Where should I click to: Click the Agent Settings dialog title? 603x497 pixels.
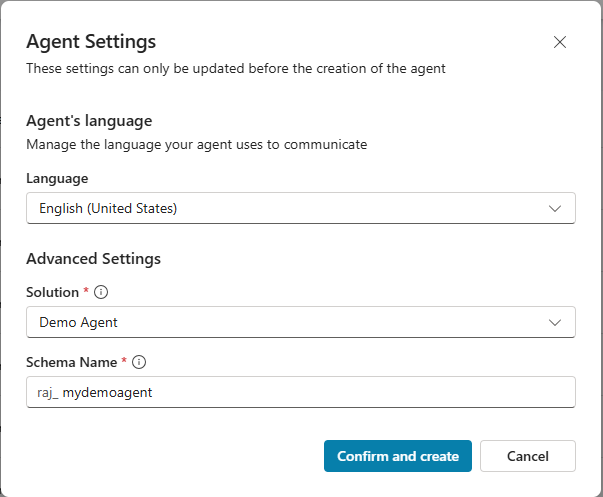pos(91,42)
